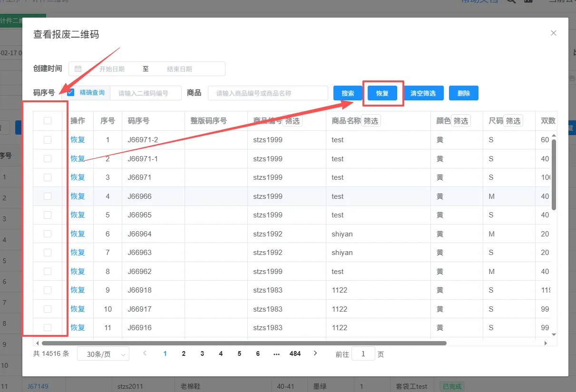
Task: Click the horizontal scrollbar right arrow
Action: 546,343
